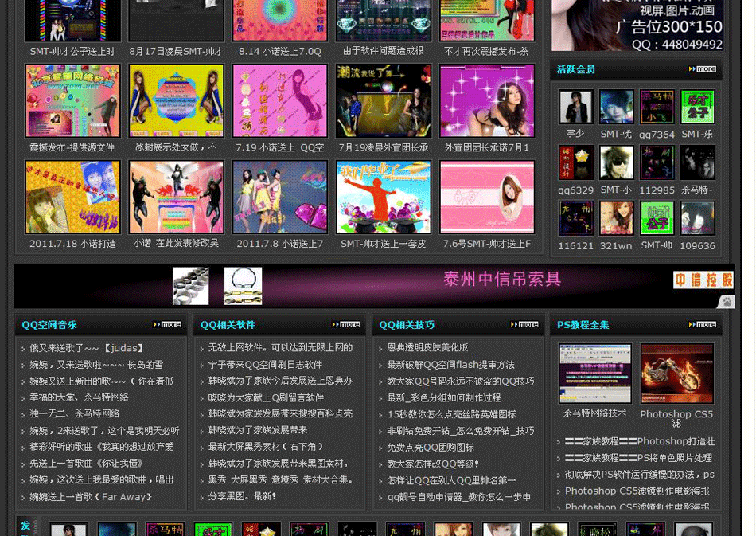Open link 由于软件问题造成很

coord(384,51)
